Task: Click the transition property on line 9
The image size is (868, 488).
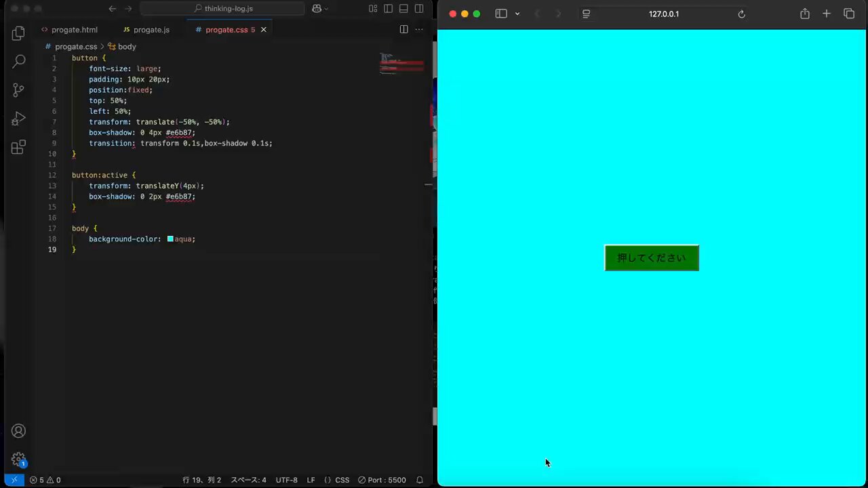Action: [112, 144]
